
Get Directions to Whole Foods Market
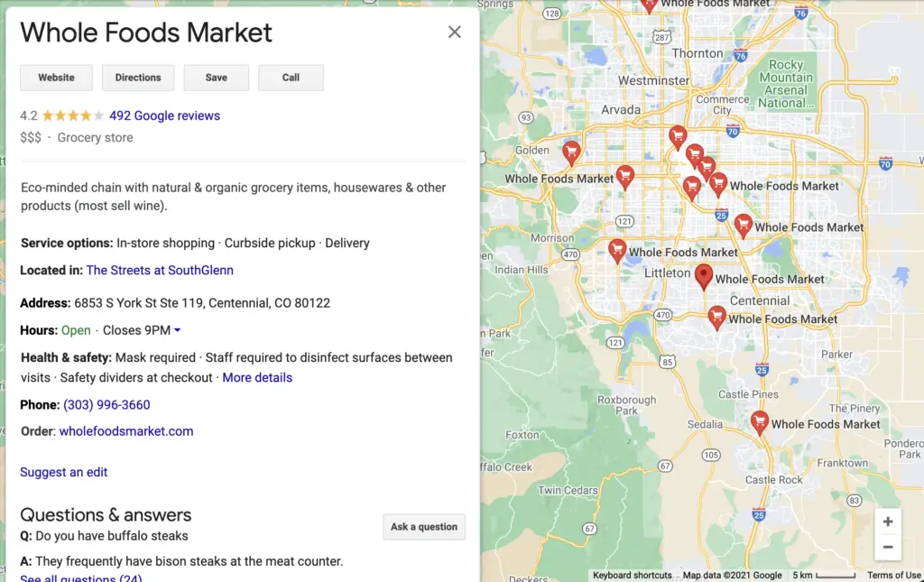pyautogui.click(x=138, y=78)
